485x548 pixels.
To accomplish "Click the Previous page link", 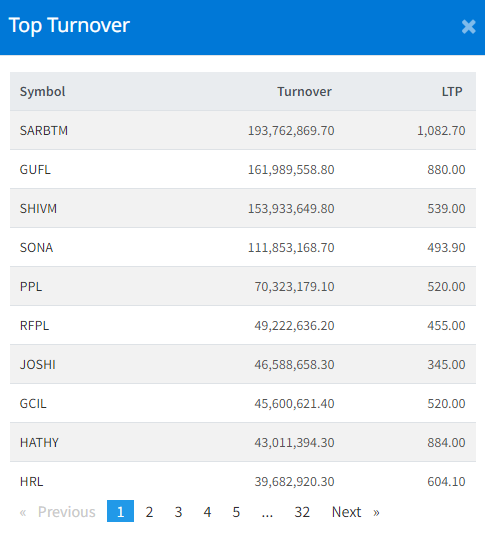I will pyautogui.click(x=57, y=512).
